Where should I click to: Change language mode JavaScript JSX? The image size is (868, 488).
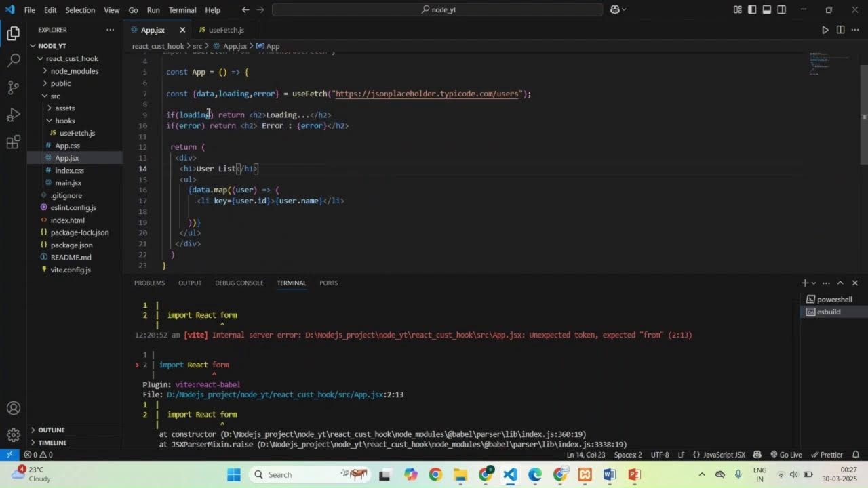[x=724, y=455]
